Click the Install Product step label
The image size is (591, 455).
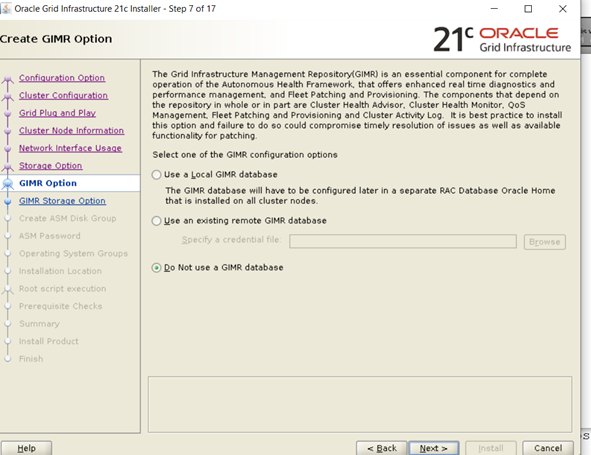tap(49, 341)
